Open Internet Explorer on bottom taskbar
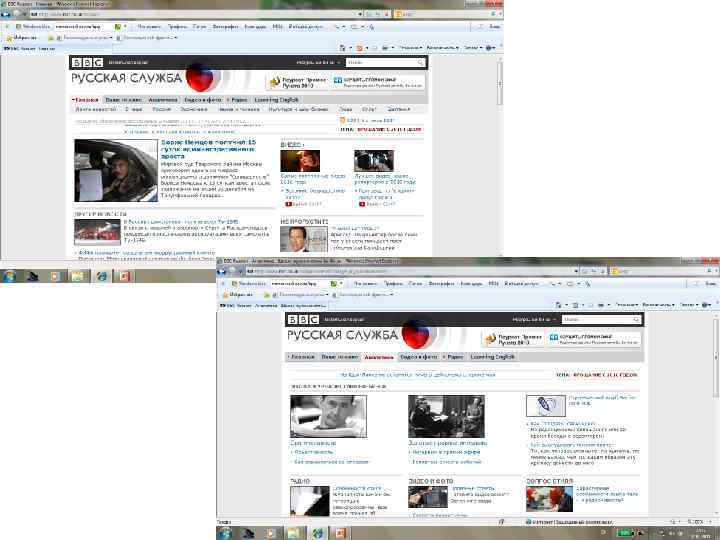 pos(317,533)
